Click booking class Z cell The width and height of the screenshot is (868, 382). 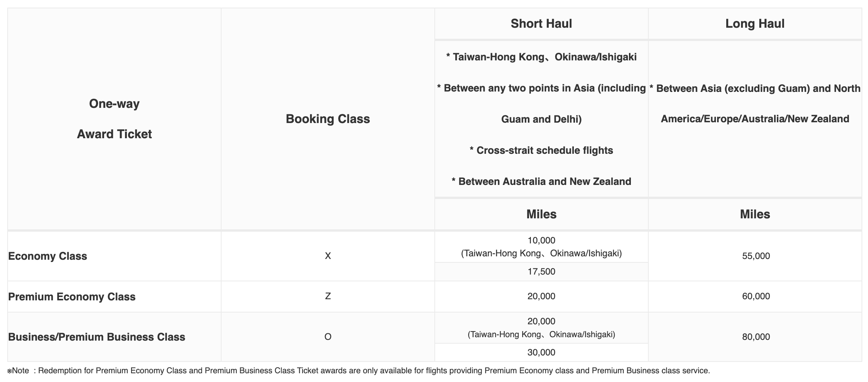tap(328, 297)
